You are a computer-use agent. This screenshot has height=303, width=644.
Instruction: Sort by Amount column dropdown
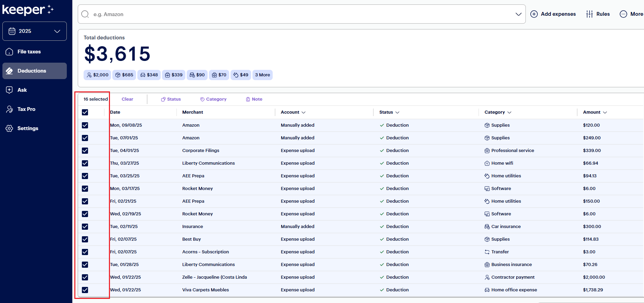pos(605,112)
